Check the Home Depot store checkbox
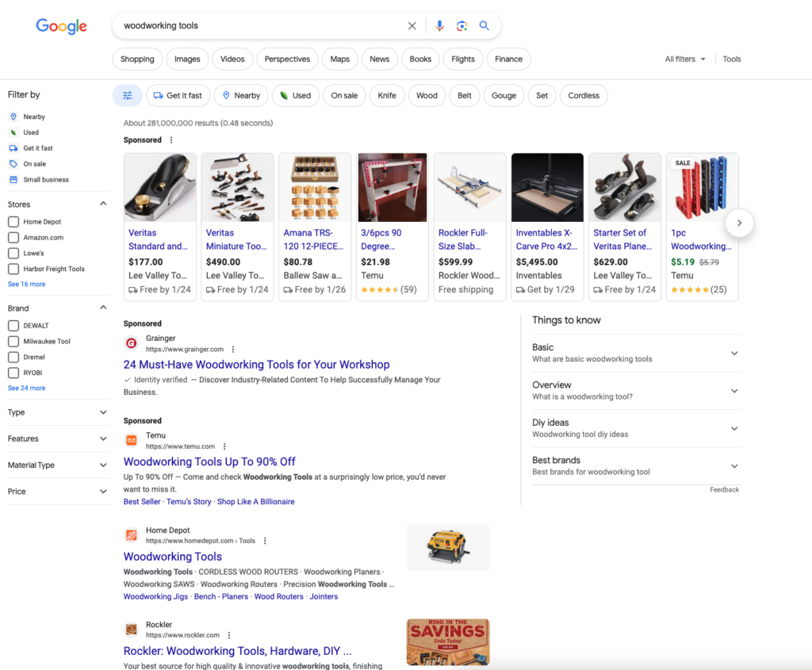Image resolution: width=812 pixels, height=670 pixels. 13,222
